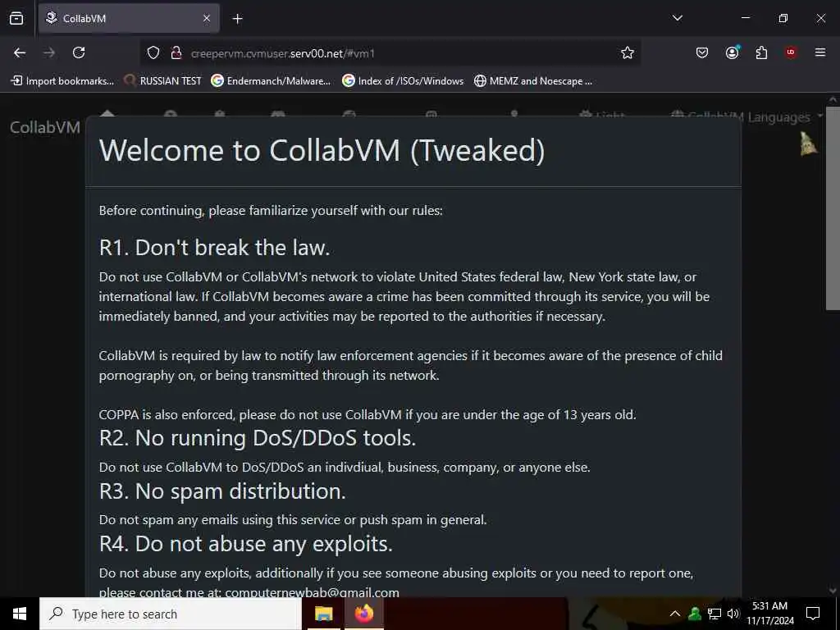Image resolution: width=840 pixels, height=630 pixels.
Task: Open tracking protection shield icon
Action: point(153,53)
